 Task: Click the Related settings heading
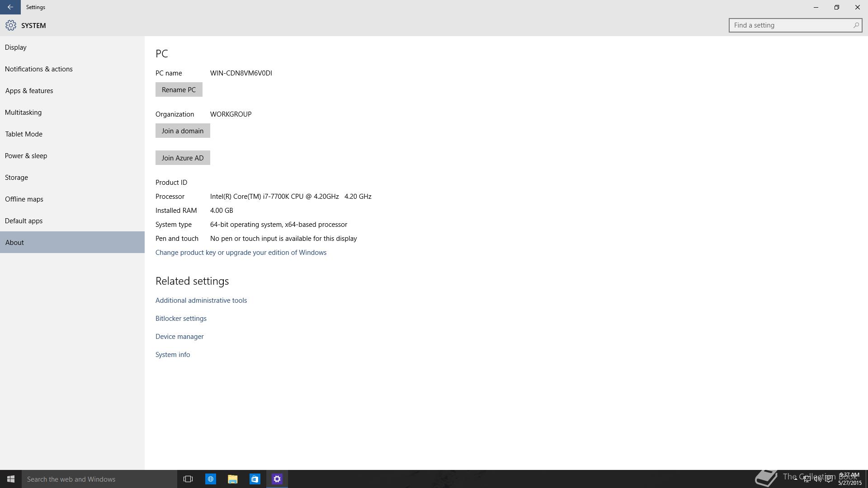tap(192, 281)
